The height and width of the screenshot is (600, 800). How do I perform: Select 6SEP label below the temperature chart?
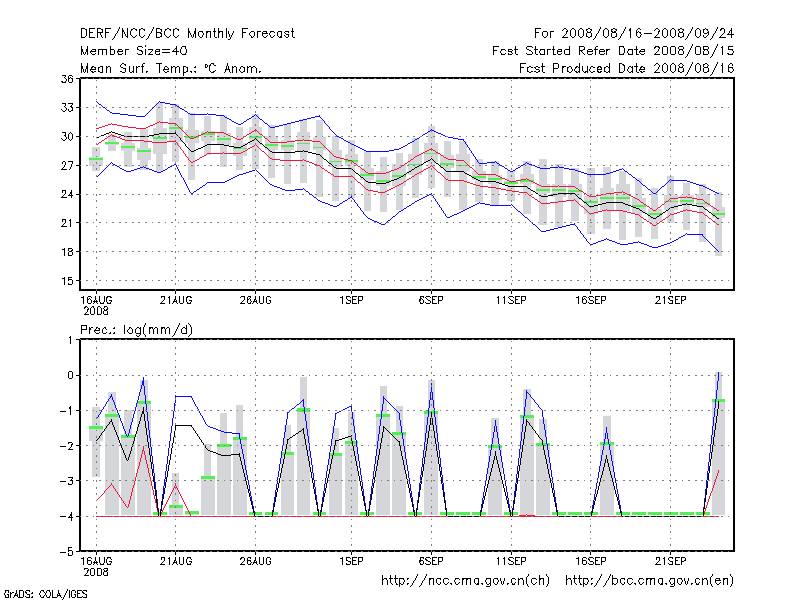pyautogui.click(x=431, y=299)
